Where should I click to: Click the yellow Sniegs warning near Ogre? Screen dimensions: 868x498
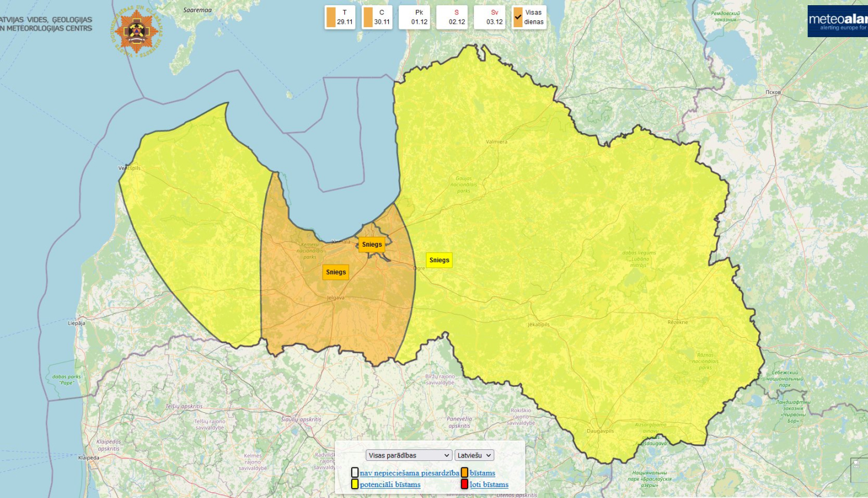tap(439, 260)
